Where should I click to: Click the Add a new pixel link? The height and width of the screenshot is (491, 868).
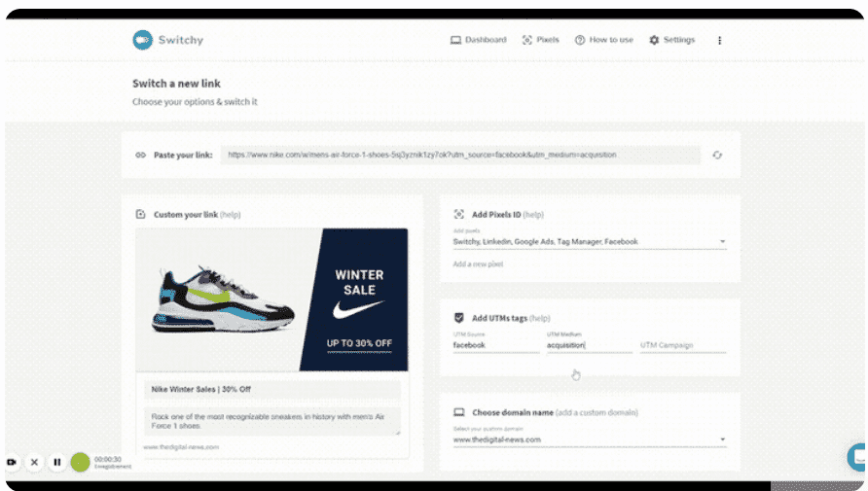click(x=478, y=264)
